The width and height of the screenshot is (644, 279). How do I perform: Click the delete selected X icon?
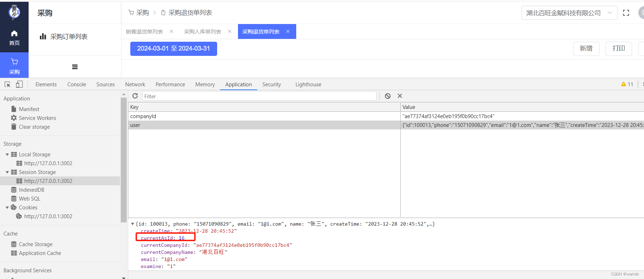point(400,96)
